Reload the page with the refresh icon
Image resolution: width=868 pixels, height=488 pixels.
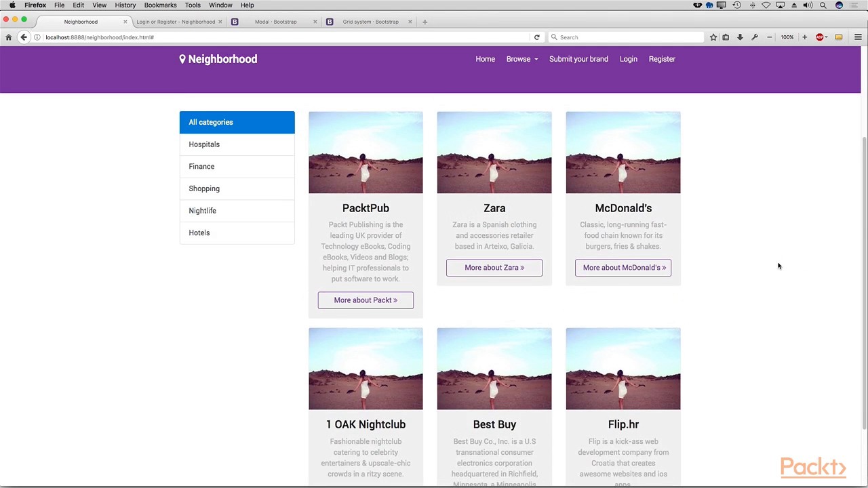tap(536, 37)
